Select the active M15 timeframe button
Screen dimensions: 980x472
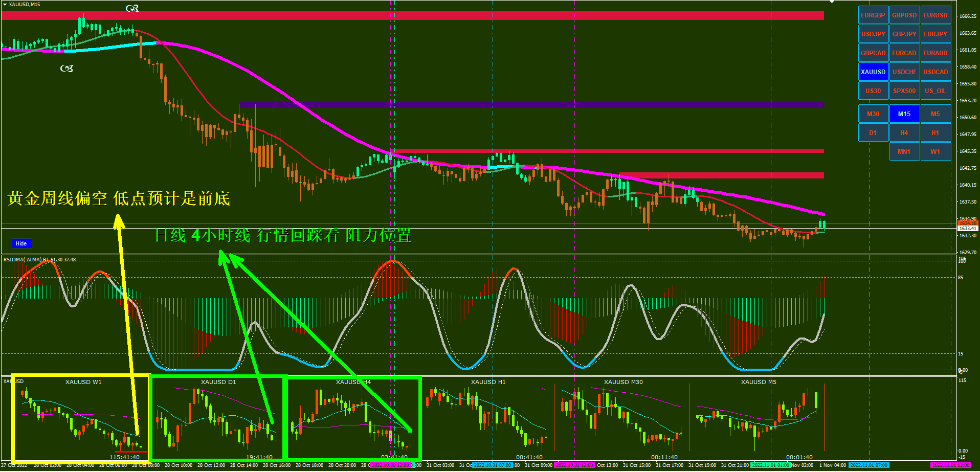coord(904,114)
